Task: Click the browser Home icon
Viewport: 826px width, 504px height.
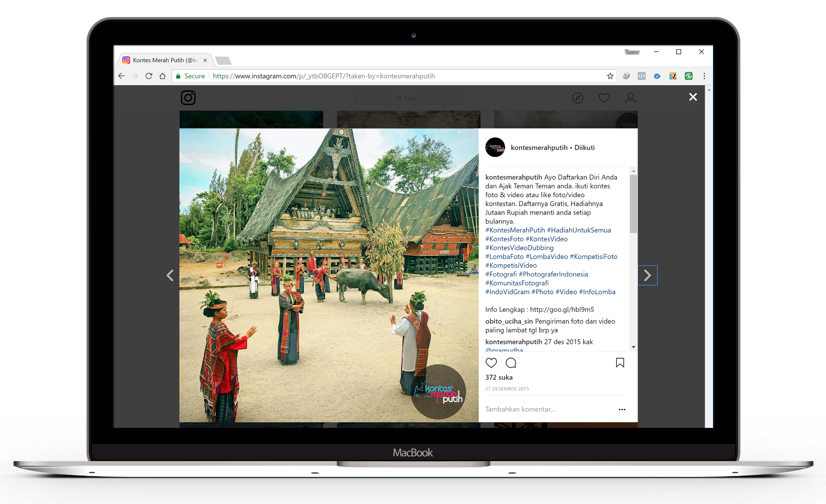Action: pyautogui.click(x=162, y=76)
